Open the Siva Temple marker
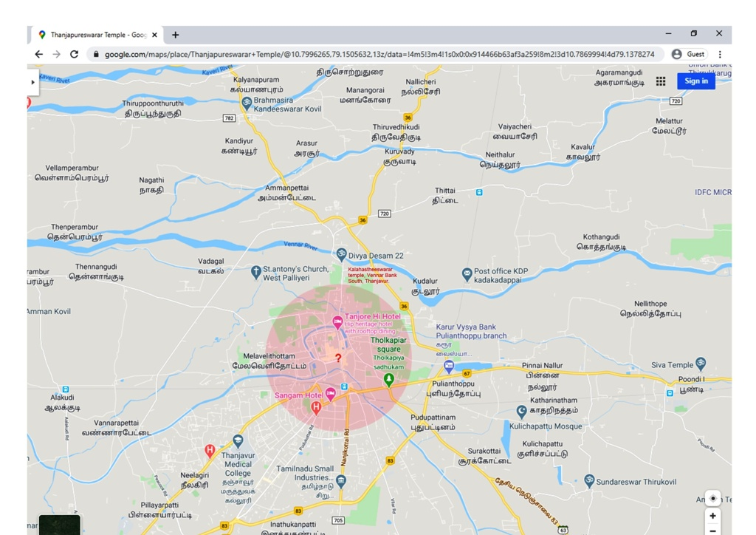 point(700,364)
